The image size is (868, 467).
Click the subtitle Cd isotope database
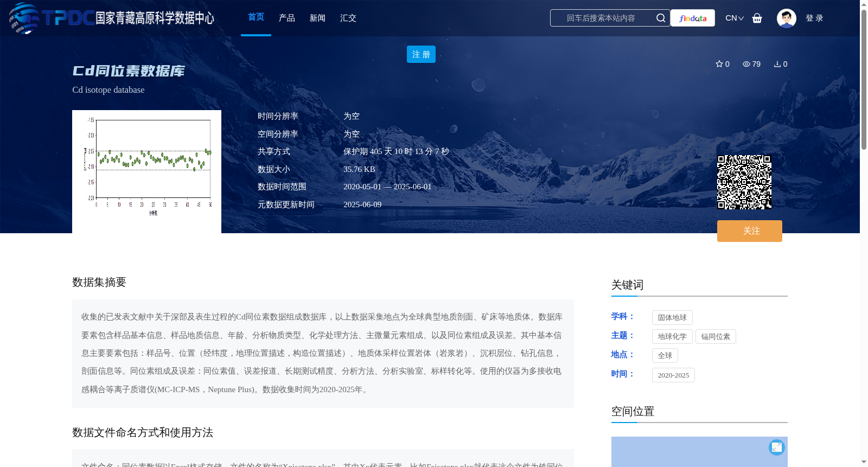108,90
